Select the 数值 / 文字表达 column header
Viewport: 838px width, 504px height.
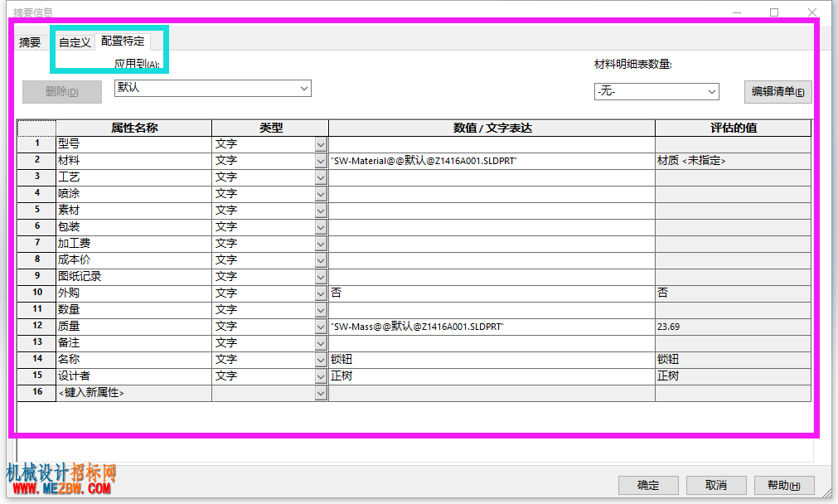(x=492, y=128)
